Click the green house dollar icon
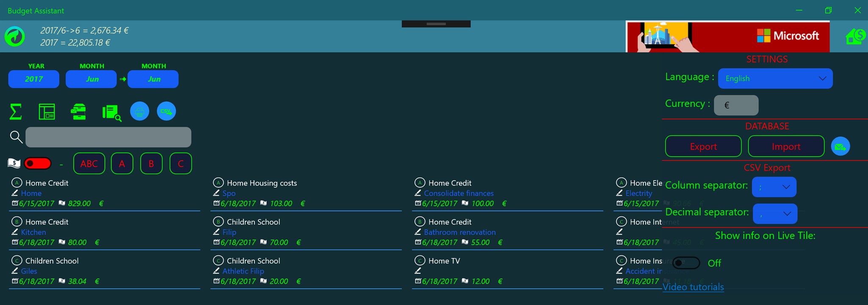The image size is (868, 305). point(855,36)
